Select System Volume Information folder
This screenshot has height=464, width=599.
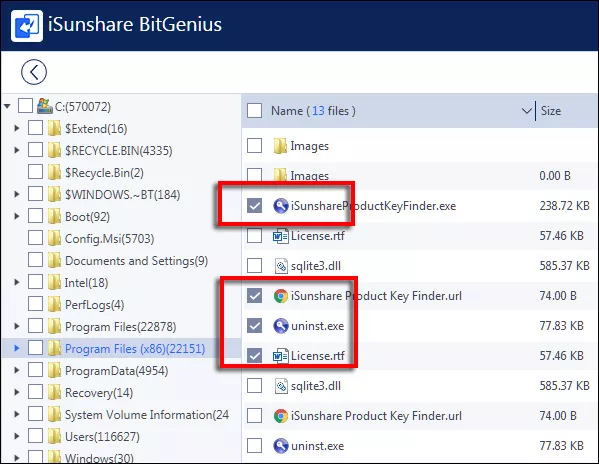[x=147, y=415]
